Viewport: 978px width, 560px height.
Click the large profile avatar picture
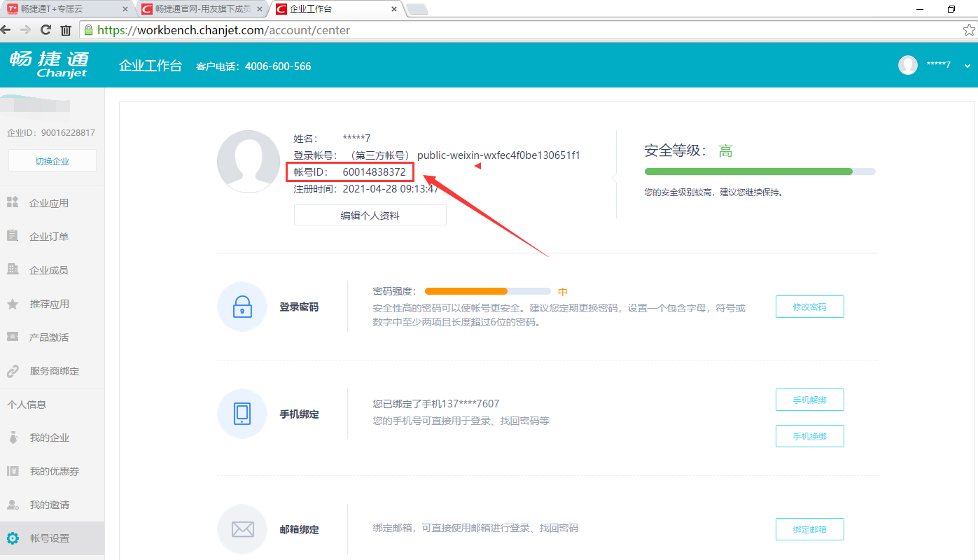coord(249,162)
